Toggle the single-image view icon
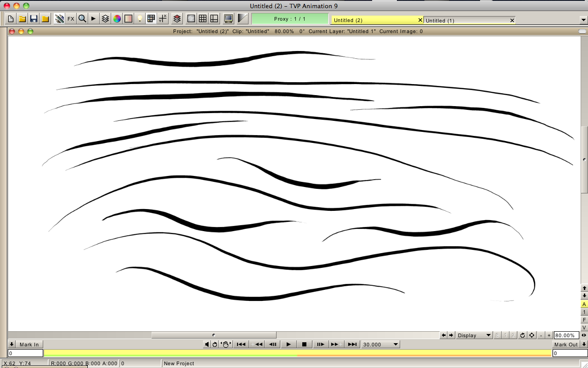 coord(191,19)
